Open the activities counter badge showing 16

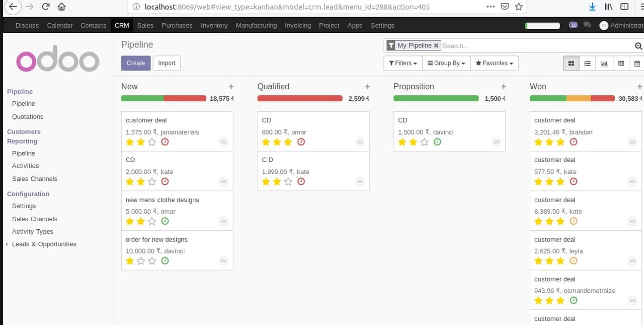click(573, 25)
